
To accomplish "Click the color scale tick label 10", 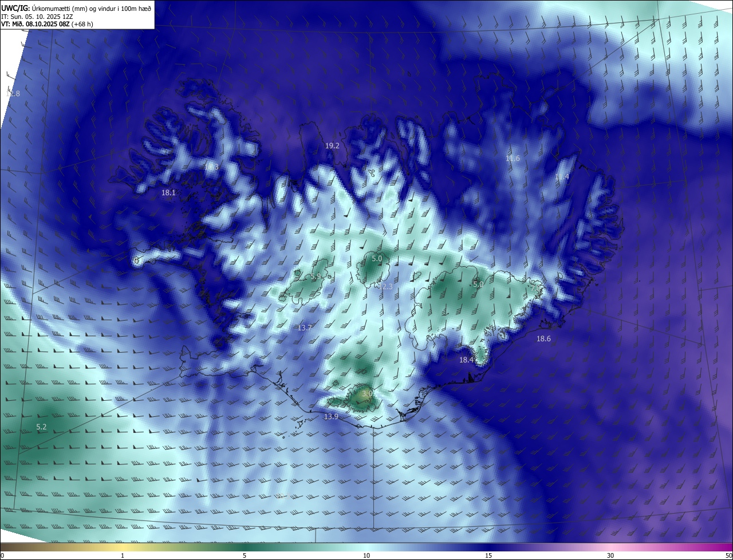I will (366, 555).
